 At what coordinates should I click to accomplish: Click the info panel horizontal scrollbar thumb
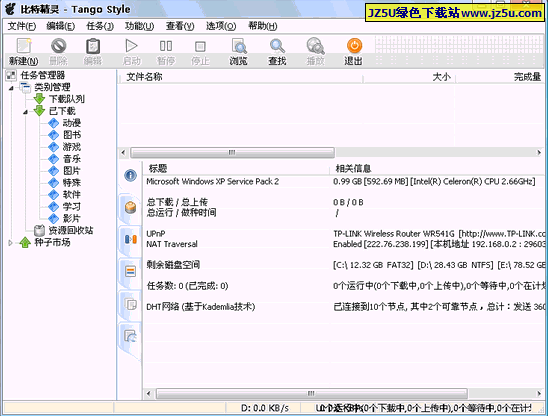[x=312, y=394]
